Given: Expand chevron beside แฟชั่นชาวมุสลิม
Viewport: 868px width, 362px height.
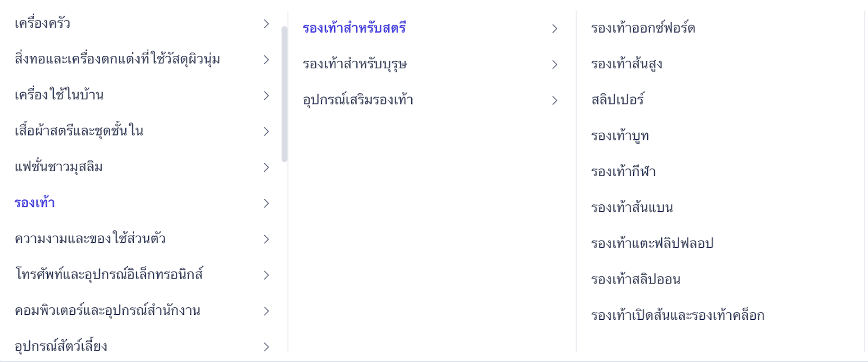Looking at the screenshot, I should 266,167.
